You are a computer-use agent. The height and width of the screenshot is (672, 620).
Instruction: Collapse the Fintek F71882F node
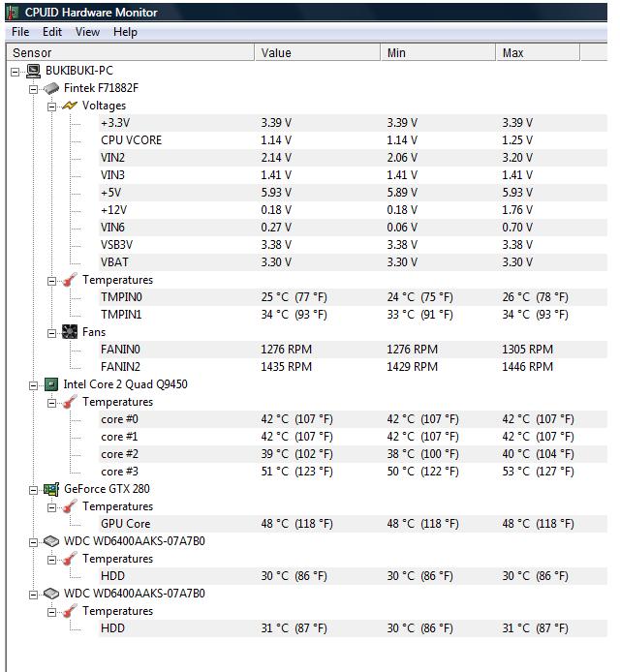34,89
